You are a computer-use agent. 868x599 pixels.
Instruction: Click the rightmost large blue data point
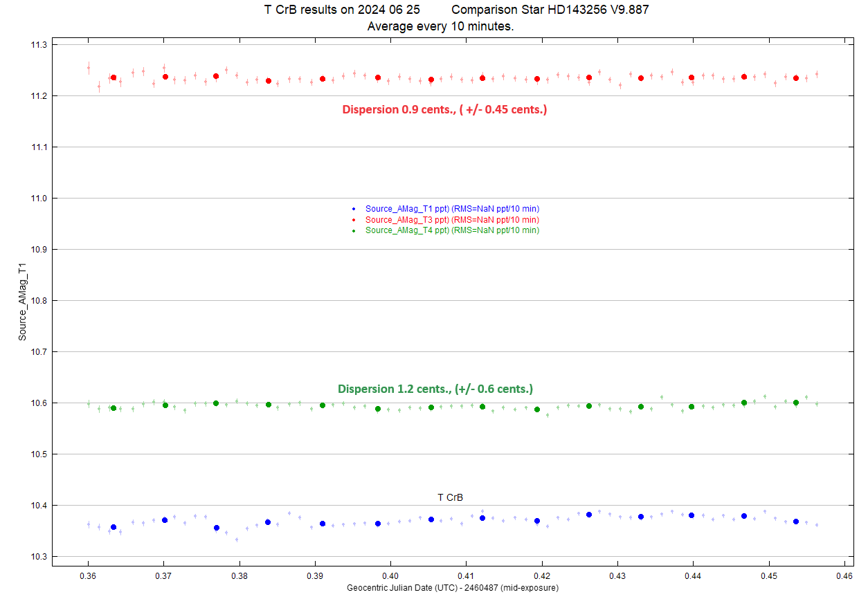796,522
